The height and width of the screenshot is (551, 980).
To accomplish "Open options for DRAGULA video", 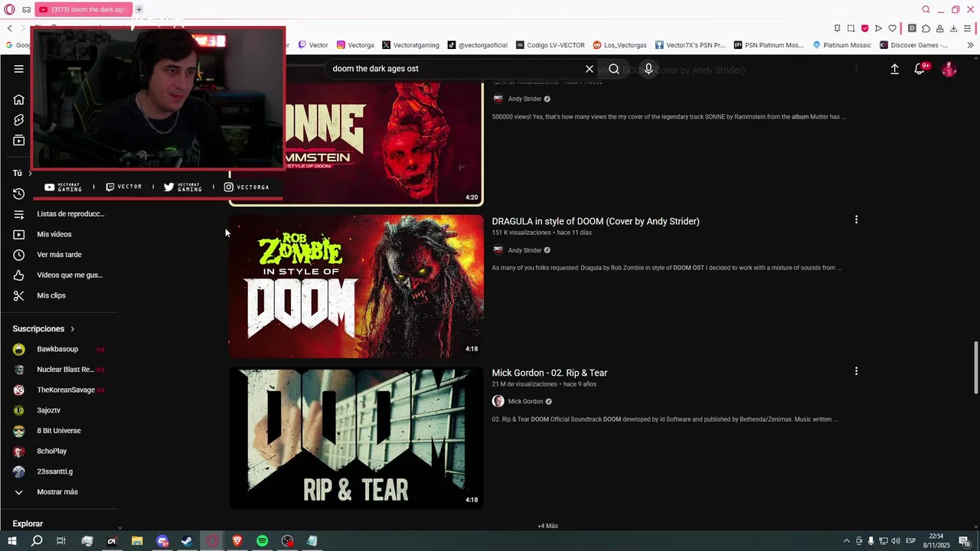I will 856,220.
